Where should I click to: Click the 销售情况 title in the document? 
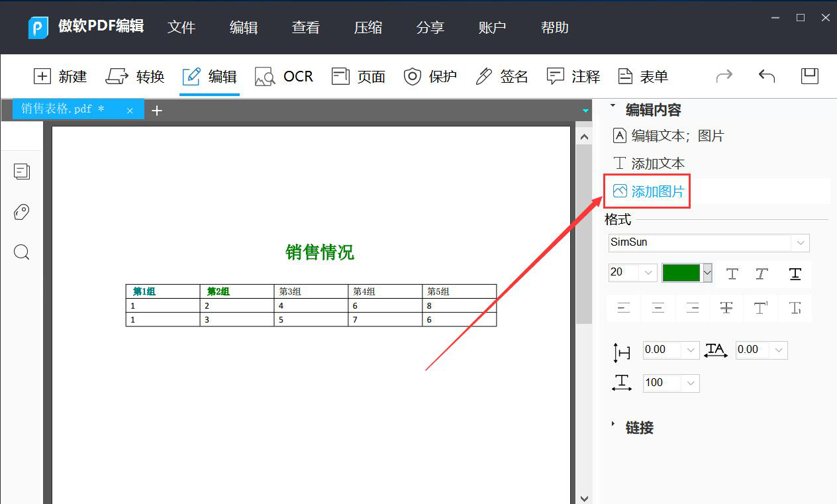(x=320, y=252)
